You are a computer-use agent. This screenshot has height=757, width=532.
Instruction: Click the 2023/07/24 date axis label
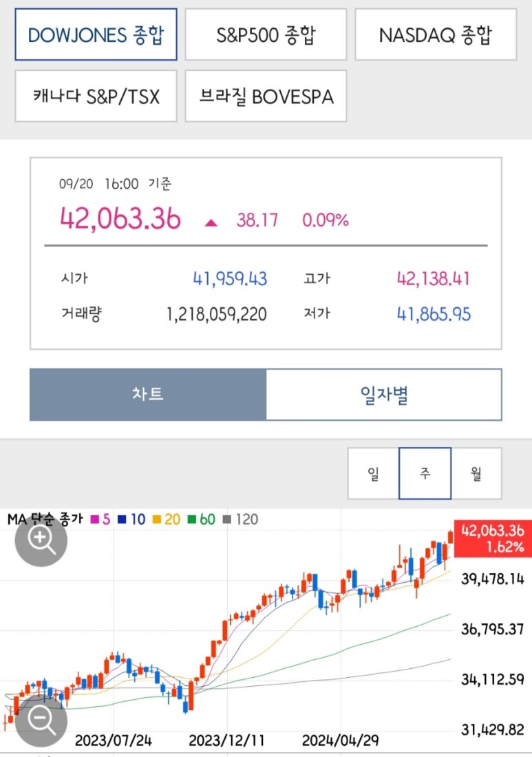pos(114,740)
